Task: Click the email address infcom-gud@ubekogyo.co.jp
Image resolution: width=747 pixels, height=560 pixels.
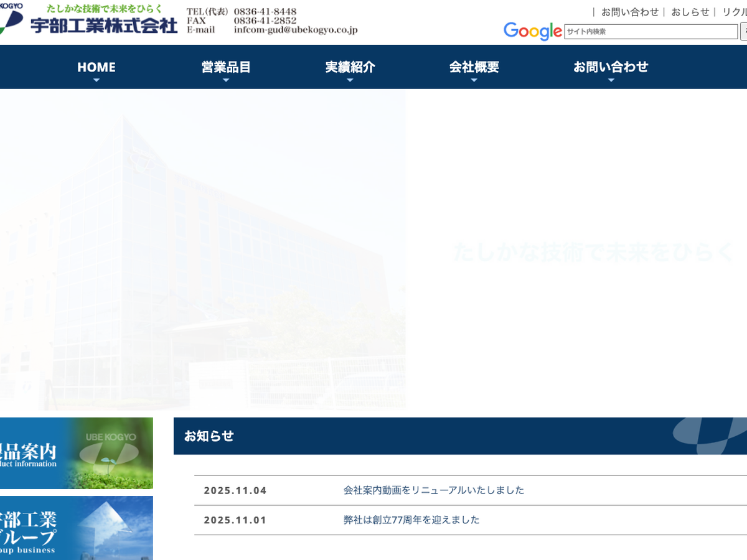Action: (296, 30)
